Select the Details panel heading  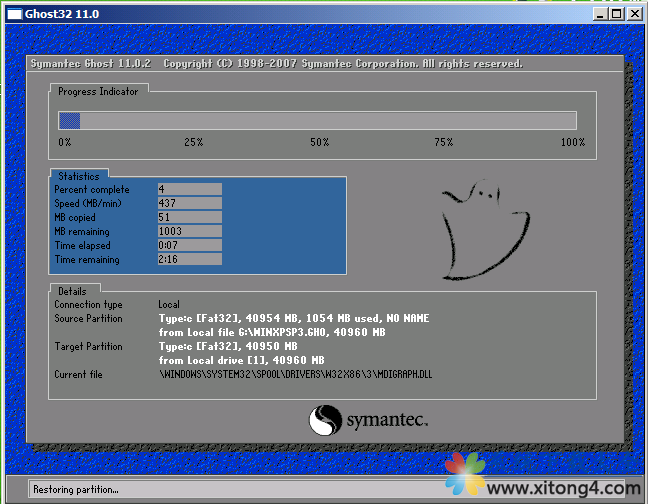tap(72, 291)
